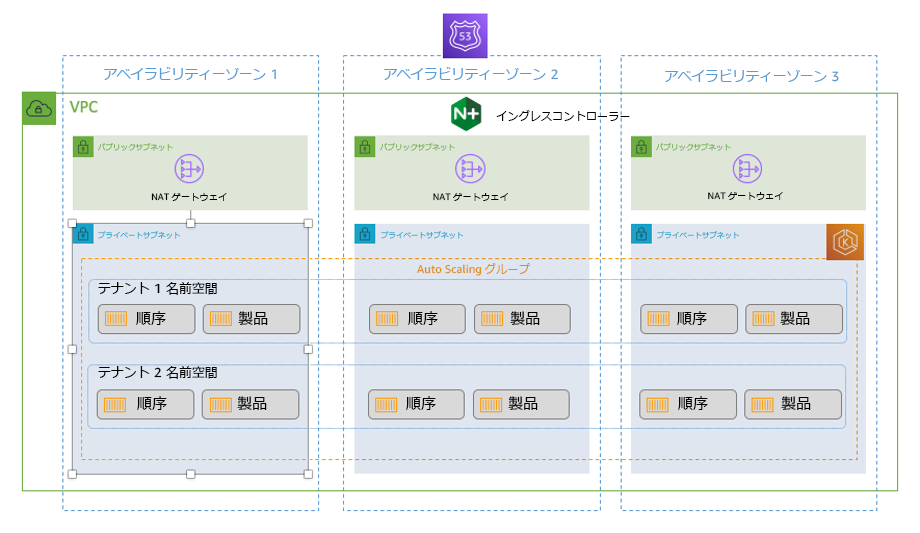Click public subnet lock icon, zone 1
Screen dimensions: 920x533
point(83,147)
